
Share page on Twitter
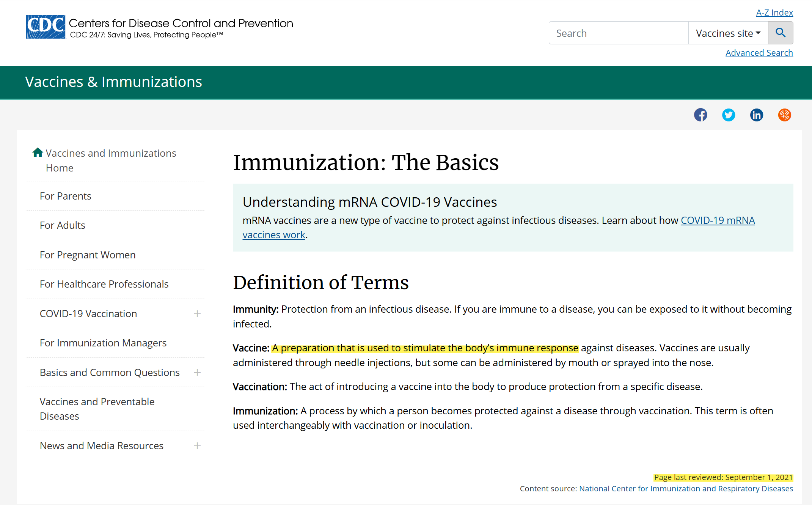(x=728, y=115)
